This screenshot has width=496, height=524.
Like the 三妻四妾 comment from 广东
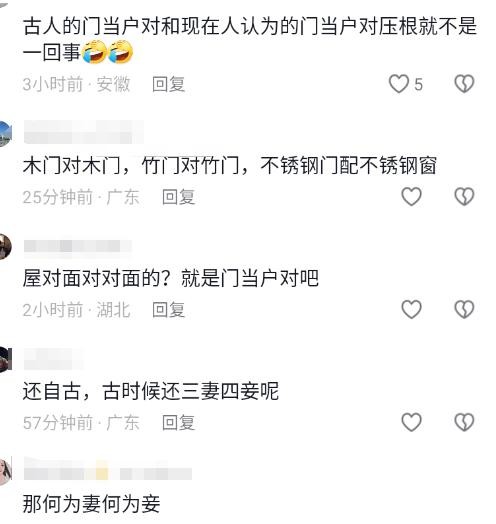(x=411, y=422)
